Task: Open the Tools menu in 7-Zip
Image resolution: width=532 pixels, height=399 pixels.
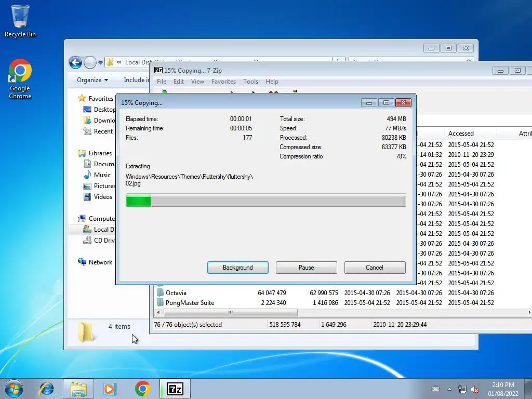Action: coord(250,82)
